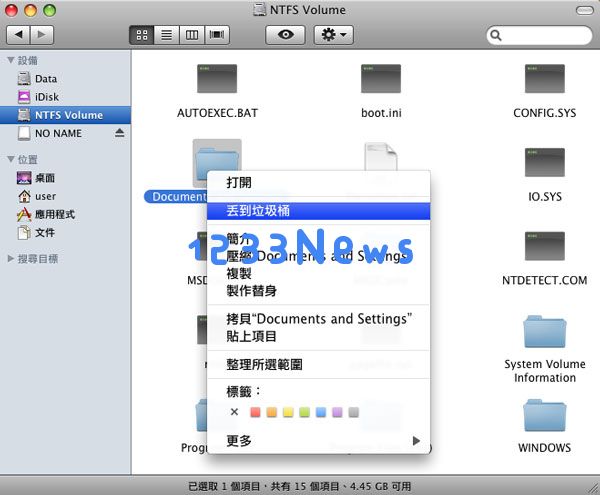Click the toolbar toggle pill button

click(x=584, y=10)
